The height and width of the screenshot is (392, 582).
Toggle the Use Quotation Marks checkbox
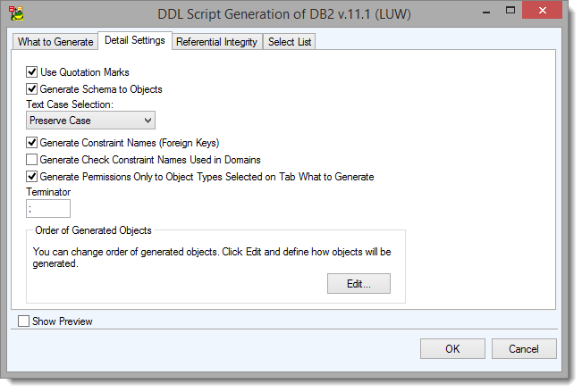pyautogui.click(x=32, y=71)
